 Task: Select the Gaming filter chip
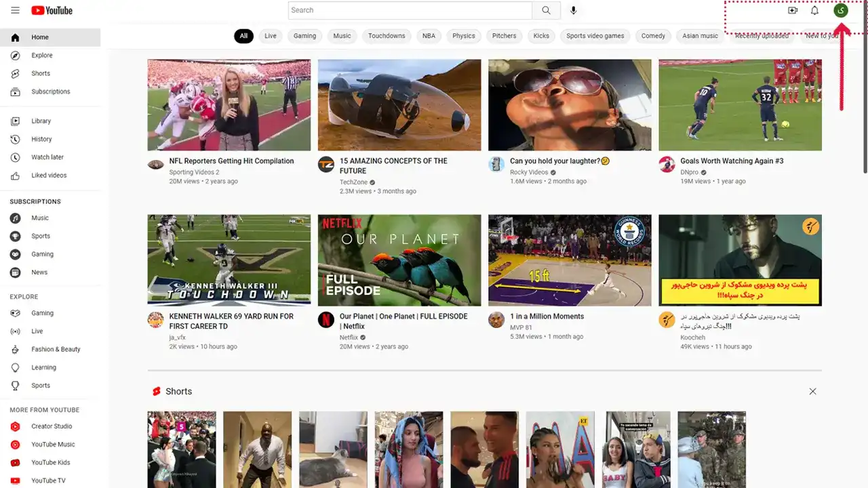[304, 36]
